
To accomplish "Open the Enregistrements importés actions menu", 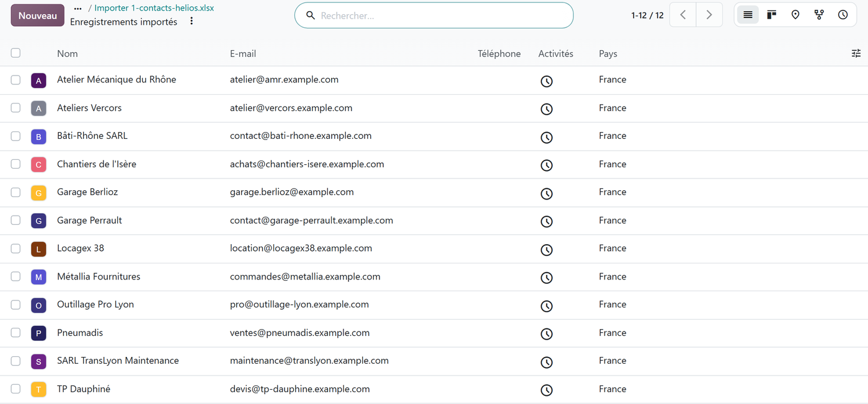I will tap(192, 22).
